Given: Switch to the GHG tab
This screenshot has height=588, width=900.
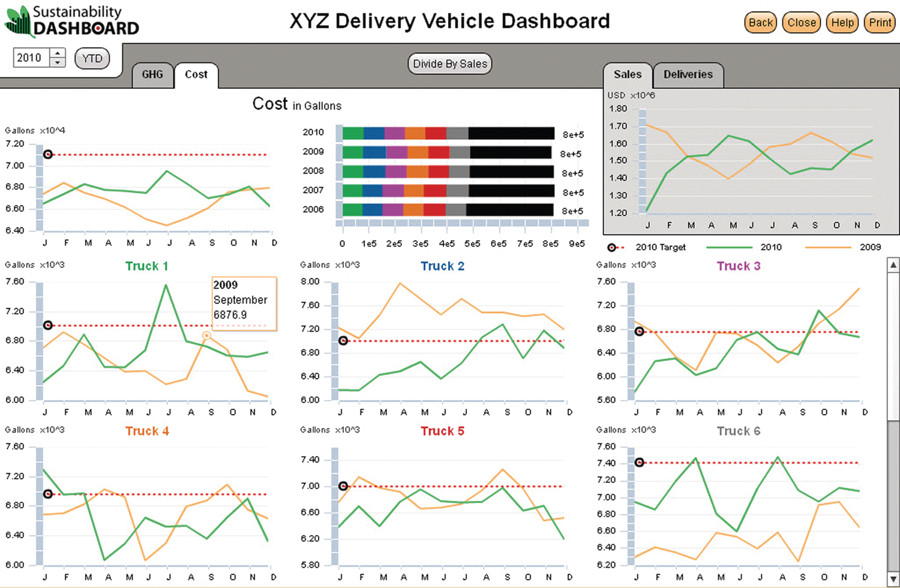Looking at the screenshot, I should [152, 74].
